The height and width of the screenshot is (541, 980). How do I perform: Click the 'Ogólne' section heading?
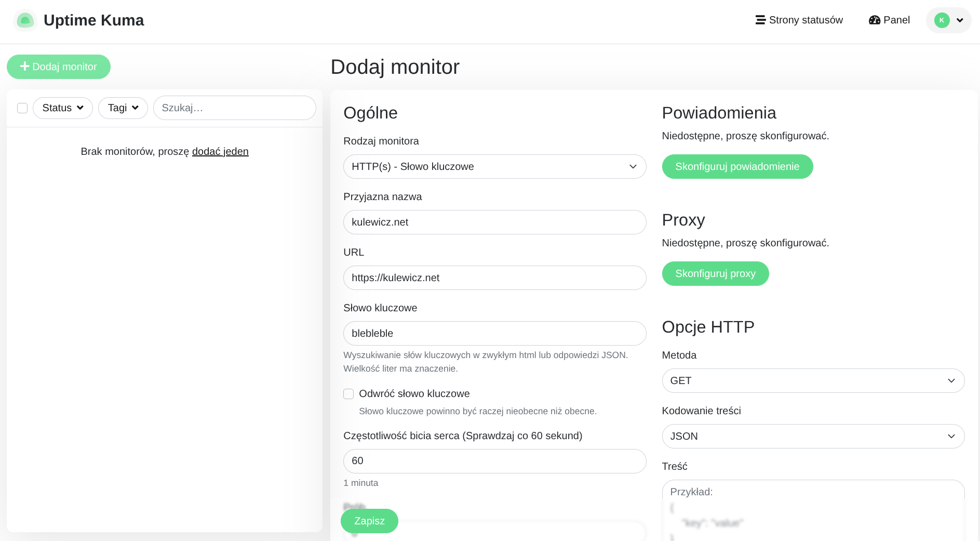(x=370, y=113)
